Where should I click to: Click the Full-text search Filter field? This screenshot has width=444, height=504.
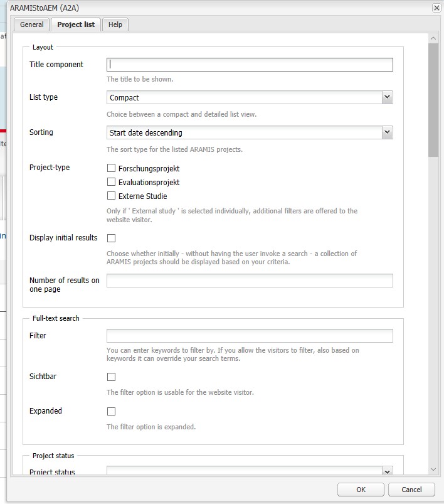point(250,336)
